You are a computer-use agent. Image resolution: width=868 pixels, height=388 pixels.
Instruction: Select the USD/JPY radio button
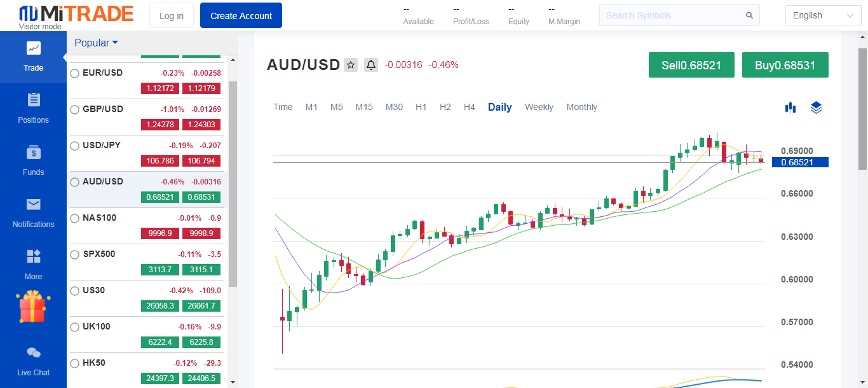point(75,146)
